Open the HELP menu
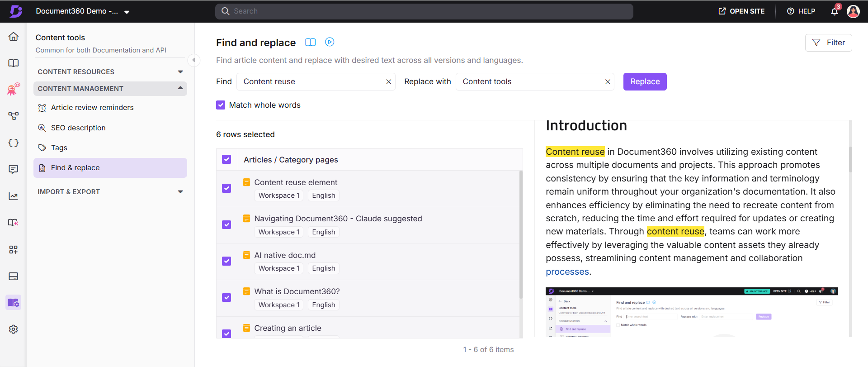This screenshot has height=367, width=868. coord(801,11)
